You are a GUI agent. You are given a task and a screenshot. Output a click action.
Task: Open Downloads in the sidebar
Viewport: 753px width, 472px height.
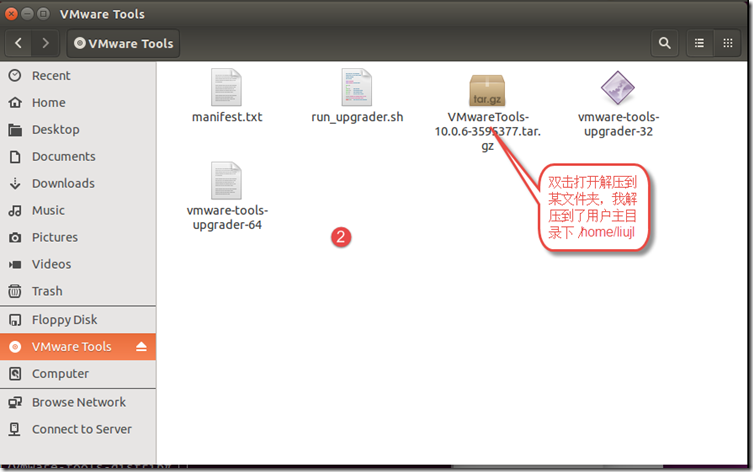click(78, 183)
